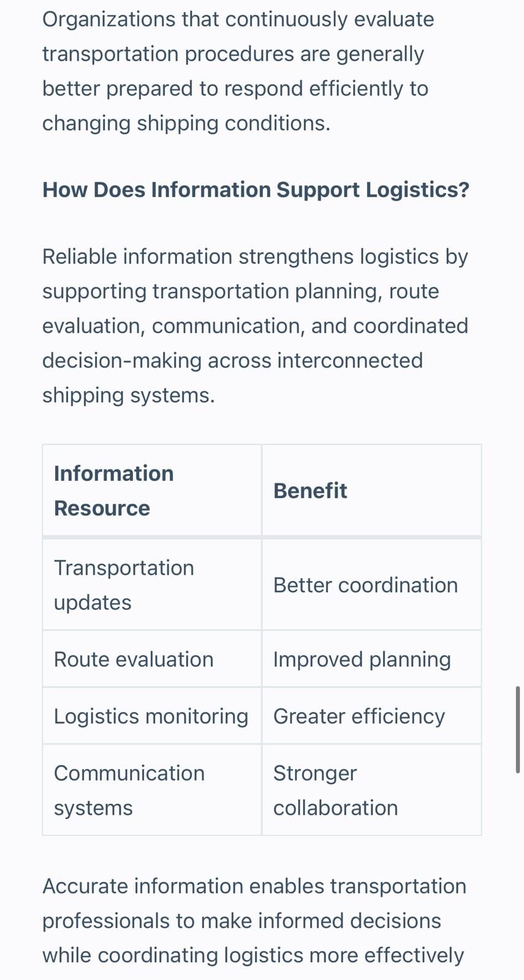Click the 'Improved planning' cell
Viewport: 524px width, 980px height.
tap(371, 659)
